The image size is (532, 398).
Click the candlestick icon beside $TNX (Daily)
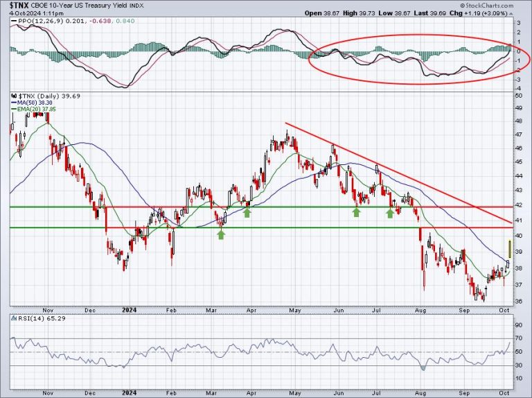coord(15,96)
